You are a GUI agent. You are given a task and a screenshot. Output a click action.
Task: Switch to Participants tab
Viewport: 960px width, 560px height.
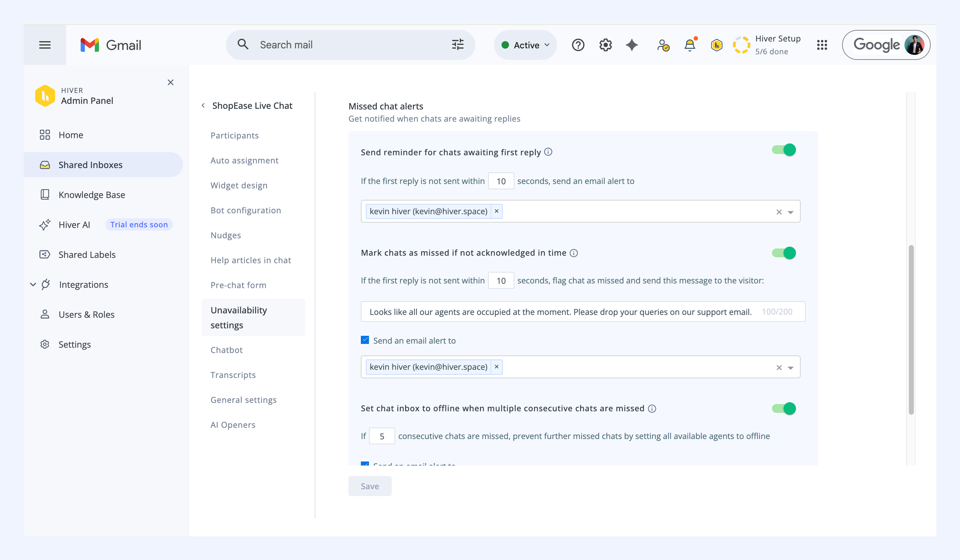(x=234, y=135)
